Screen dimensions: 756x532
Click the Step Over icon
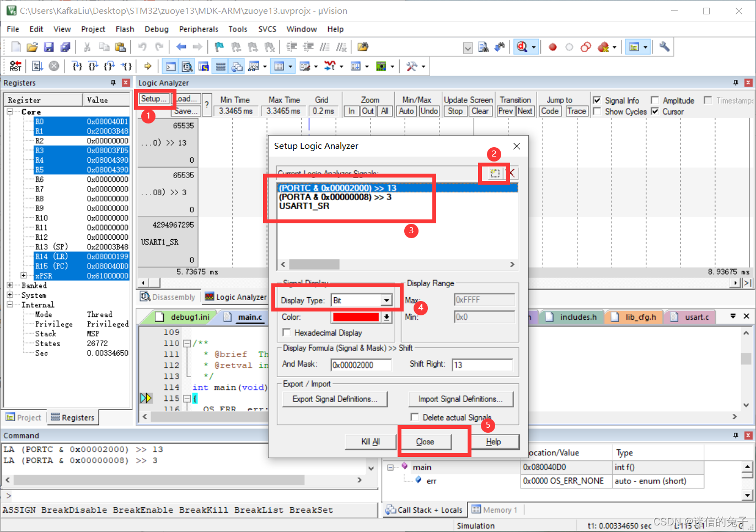pos(93,67)
